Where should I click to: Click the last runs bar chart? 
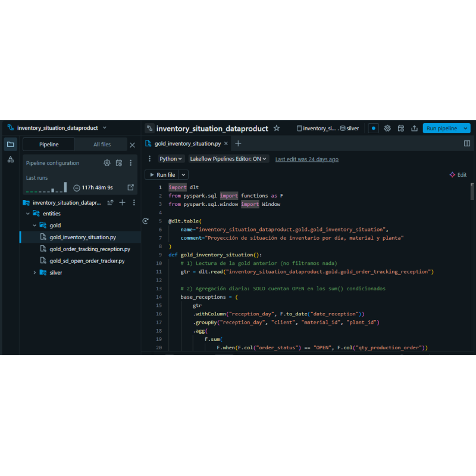point(46,187)
